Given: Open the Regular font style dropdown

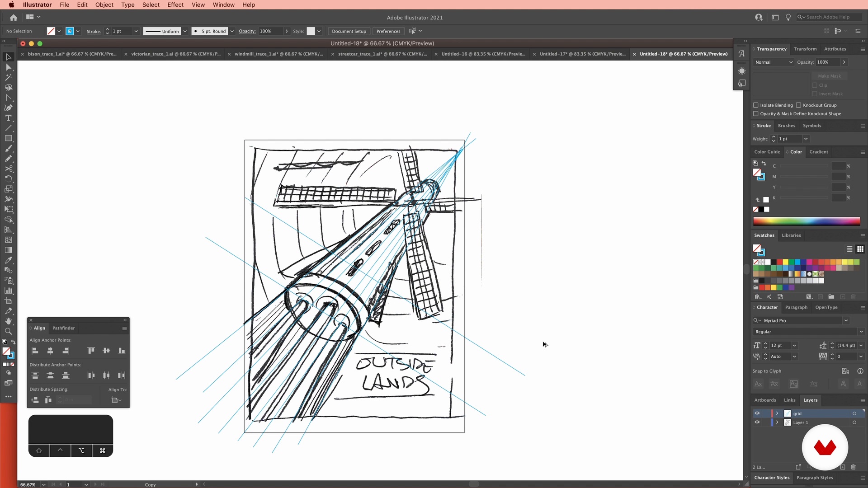Looking at the screenshot, I should [861, 332].
